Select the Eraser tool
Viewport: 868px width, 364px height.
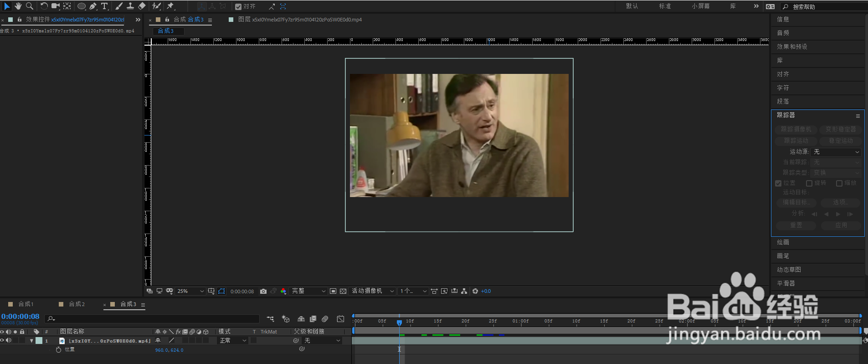click(142, 6)
